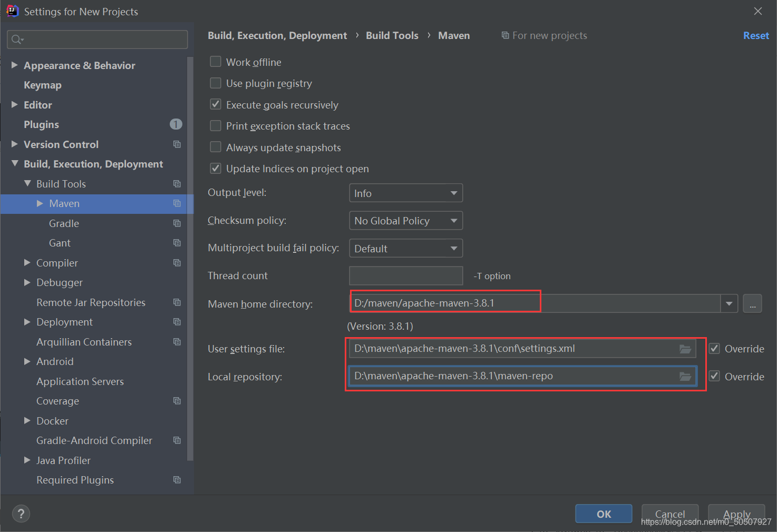Click the OK button
Viewport: 777px width, 532px height.
coord(604,514)
